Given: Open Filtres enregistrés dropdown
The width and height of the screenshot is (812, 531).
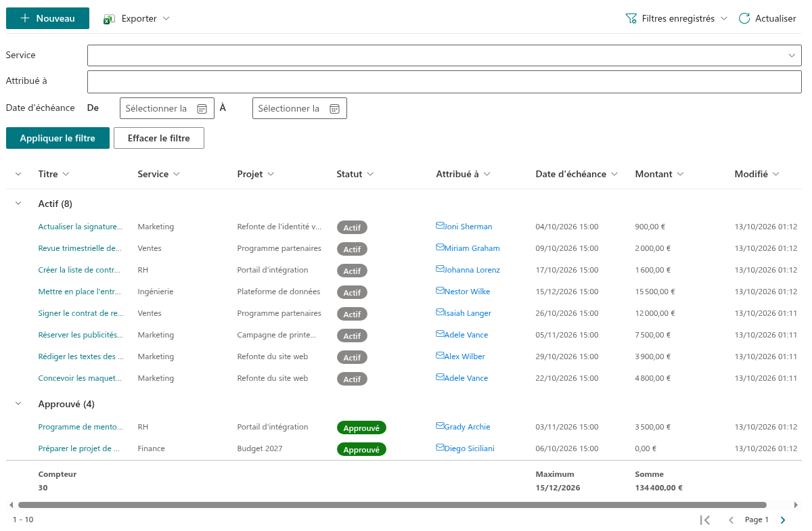Looking at the screenshot, I should pyautogui.click(x=677, y=18).
